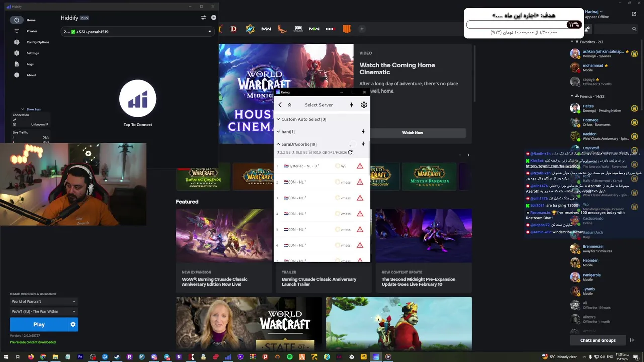This screenshot has height=362, width=644.
Task: Click the blue Play button
Action: pos(39,325)
